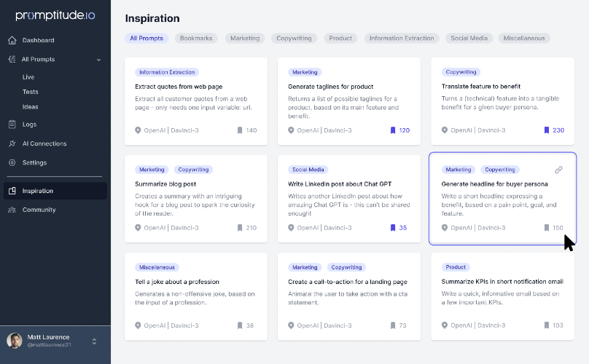Click the AI Connections plug icon
The image size is (589, 364).
[x=12, y=143]
